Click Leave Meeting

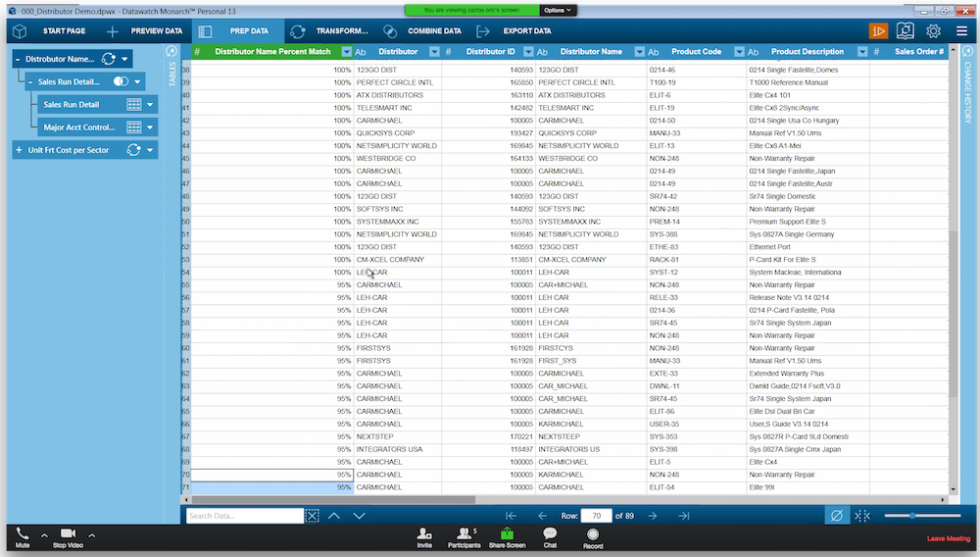948,538
